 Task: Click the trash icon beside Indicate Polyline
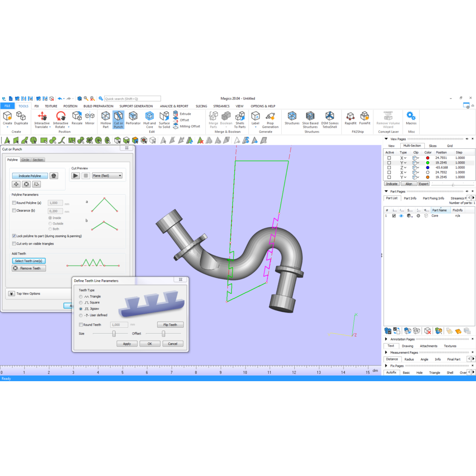54,176
